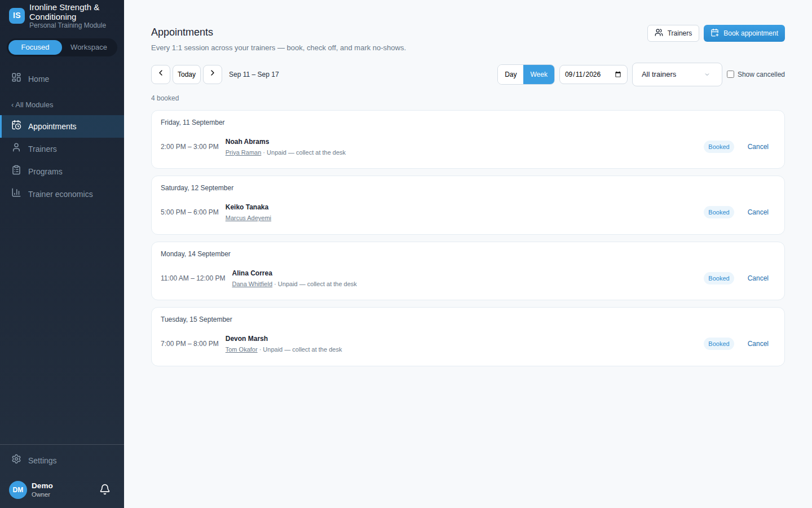Open Programs clipboard icon

tap(16, 170)
